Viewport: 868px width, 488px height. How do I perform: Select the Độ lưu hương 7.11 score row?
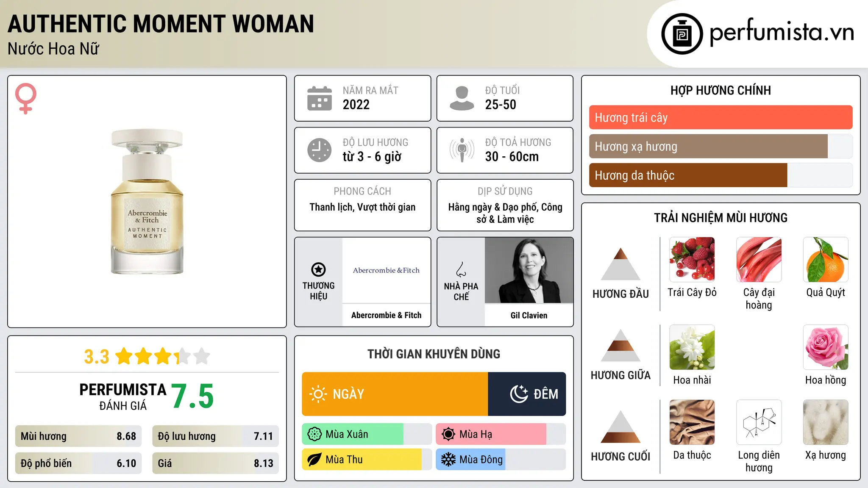(215, 436)
